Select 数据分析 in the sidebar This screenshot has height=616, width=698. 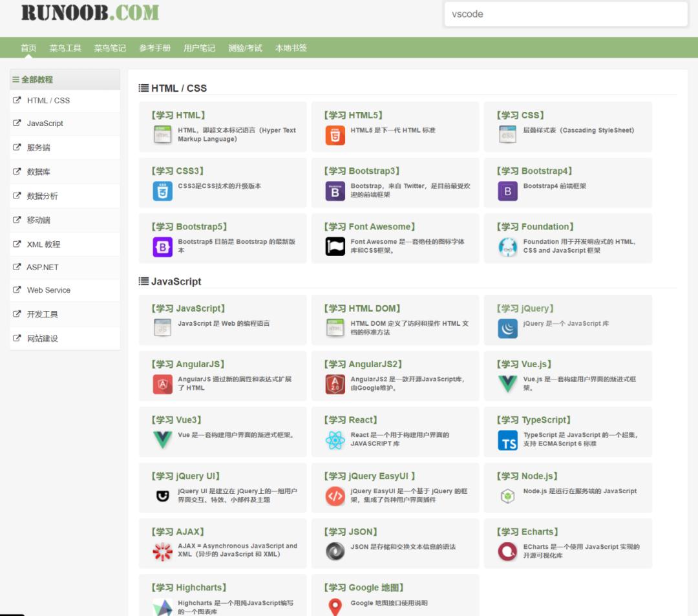coord(65,196)
